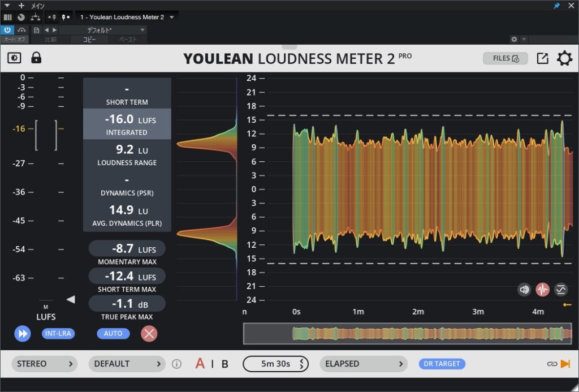This screenshot has width=579, height=392.
Task: Click the red waveform graph icon
Action: click(x=542, y=290)
